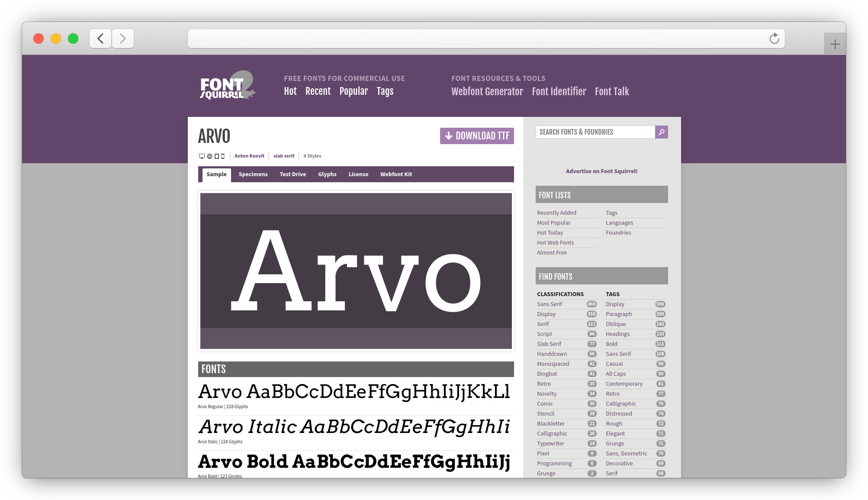Select the Sample tab

(x=216, y=175)
